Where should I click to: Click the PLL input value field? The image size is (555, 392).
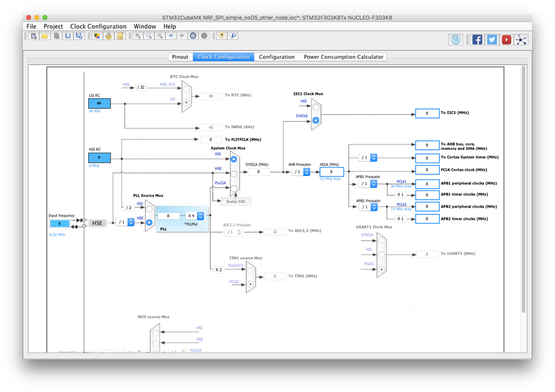(x=168, y=216)
